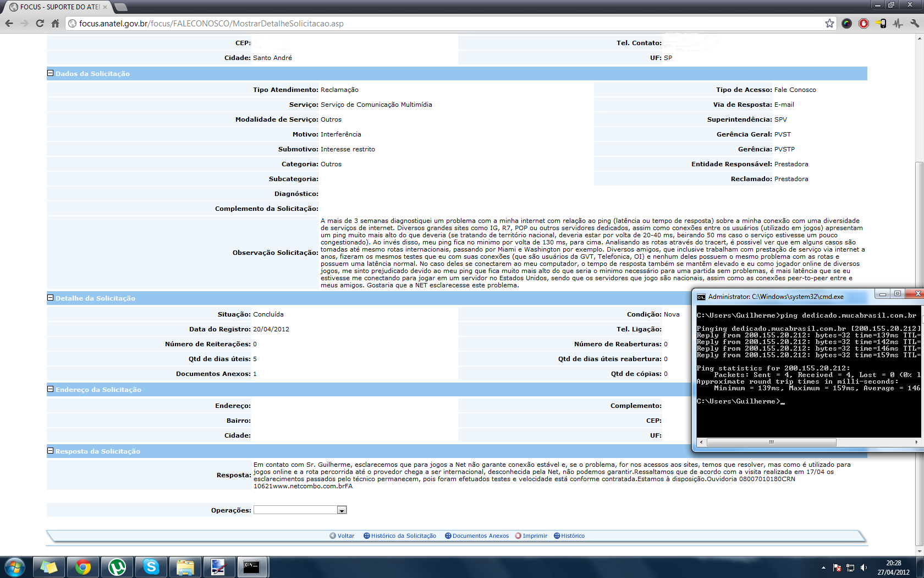Open the Adblock stop-hand extension
Viewport: 924px width, 578px height.
(864, 23)
